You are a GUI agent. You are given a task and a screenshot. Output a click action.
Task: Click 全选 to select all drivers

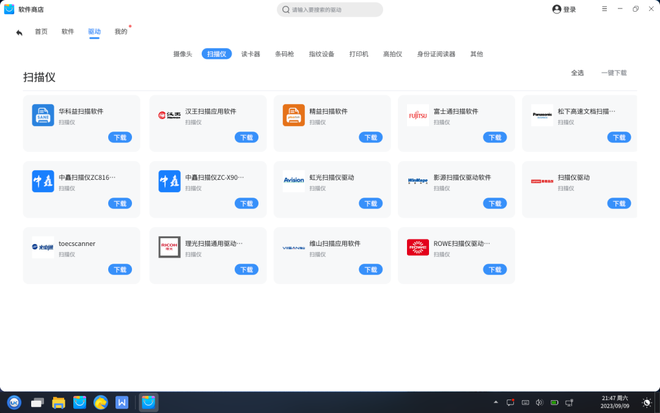coord(577,73)
